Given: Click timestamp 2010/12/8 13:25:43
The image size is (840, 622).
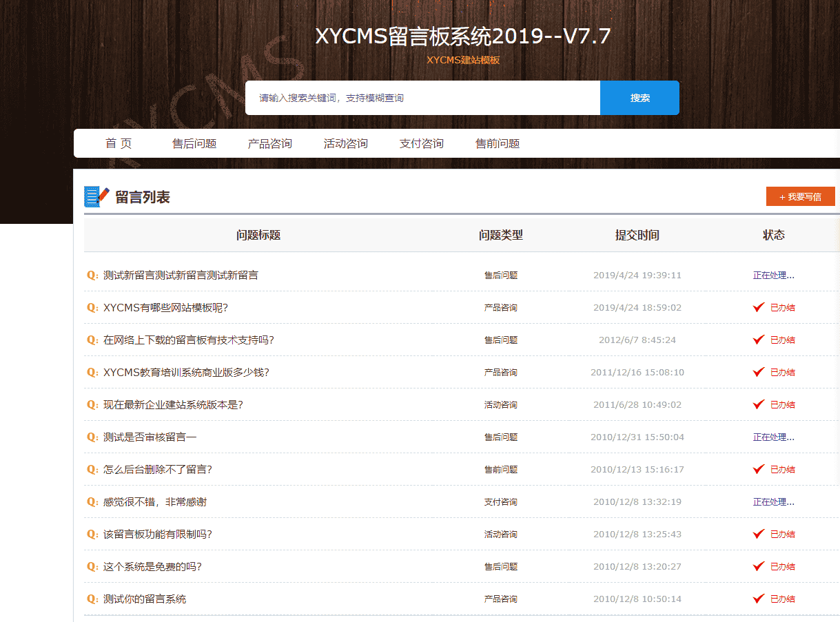Looking at the screenshot, I should coord(637,535).
